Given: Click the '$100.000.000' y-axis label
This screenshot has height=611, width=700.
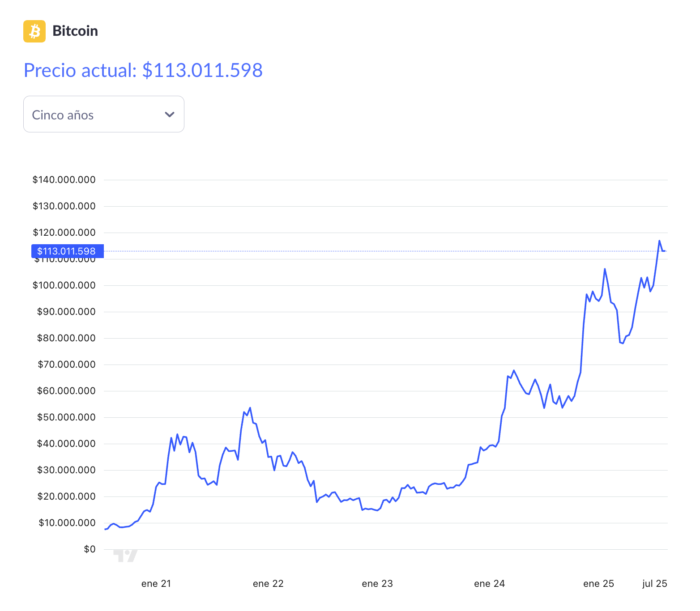Looking at the screenshot, I should 64,285.
